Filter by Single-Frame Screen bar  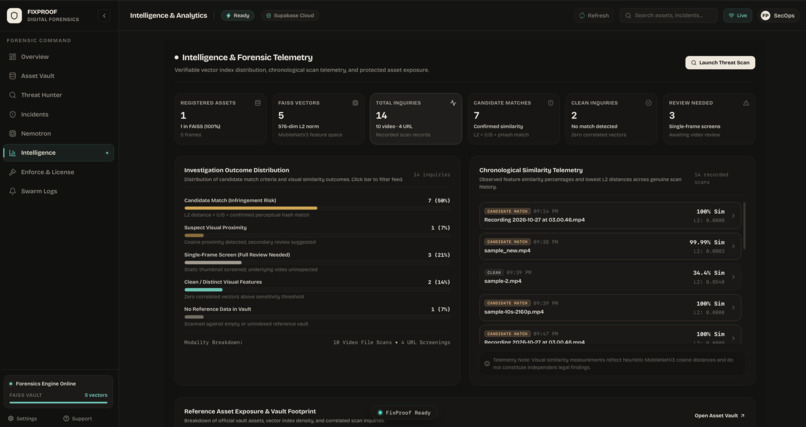(x=317, y=262)
